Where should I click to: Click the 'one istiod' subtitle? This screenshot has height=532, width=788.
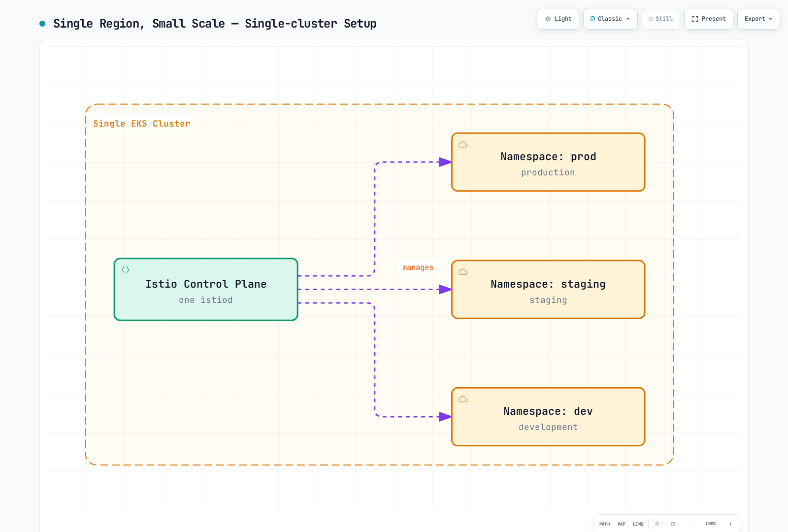[x=206, y=300]
